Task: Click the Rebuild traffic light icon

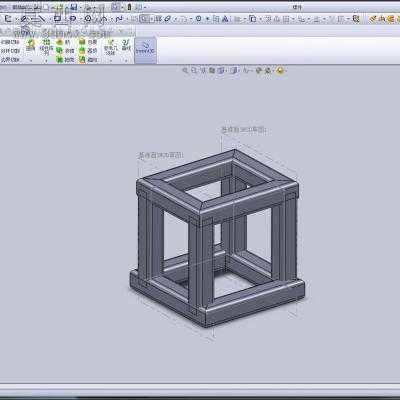Action: pos(129,7)
